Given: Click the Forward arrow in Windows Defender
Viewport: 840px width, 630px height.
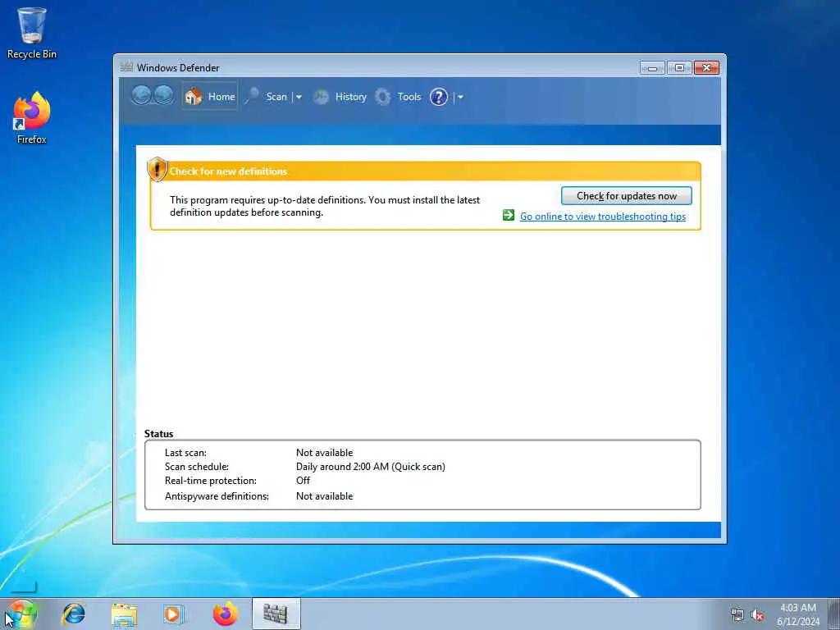Looking at the screenshot, I should pyautogui.click(x=164, y=96).
